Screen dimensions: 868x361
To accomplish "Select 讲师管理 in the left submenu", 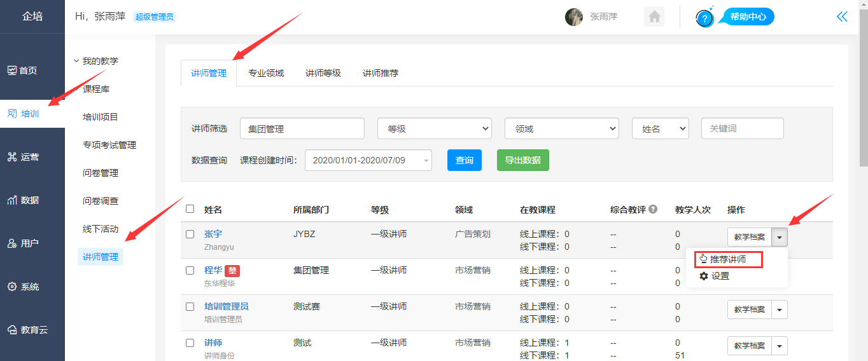I will pos(101,257).
